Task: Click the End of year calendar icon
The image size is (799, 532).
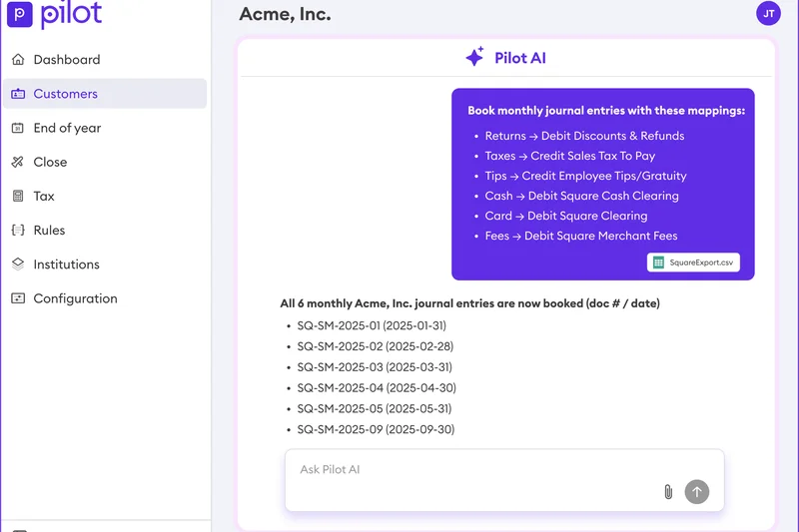Action: click(18, 128)
